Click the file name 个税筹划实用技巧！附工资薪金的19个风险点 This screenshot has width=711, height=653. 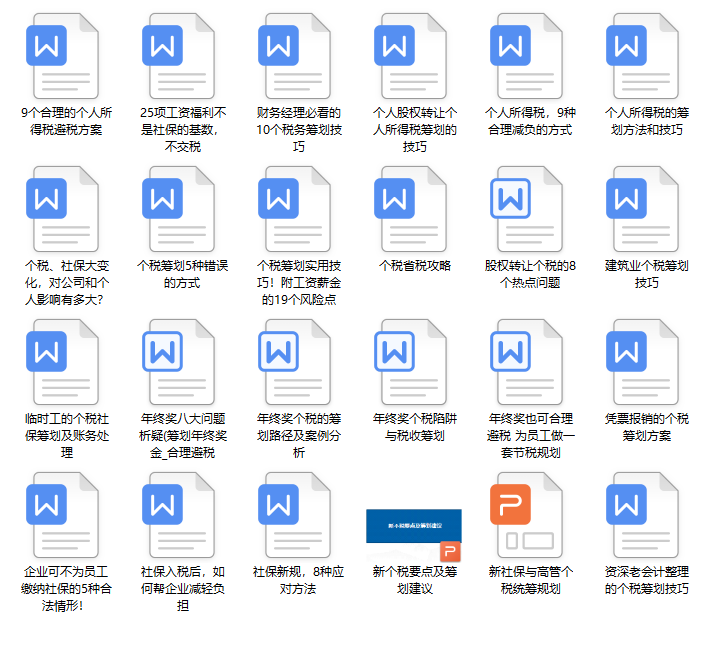299,283
